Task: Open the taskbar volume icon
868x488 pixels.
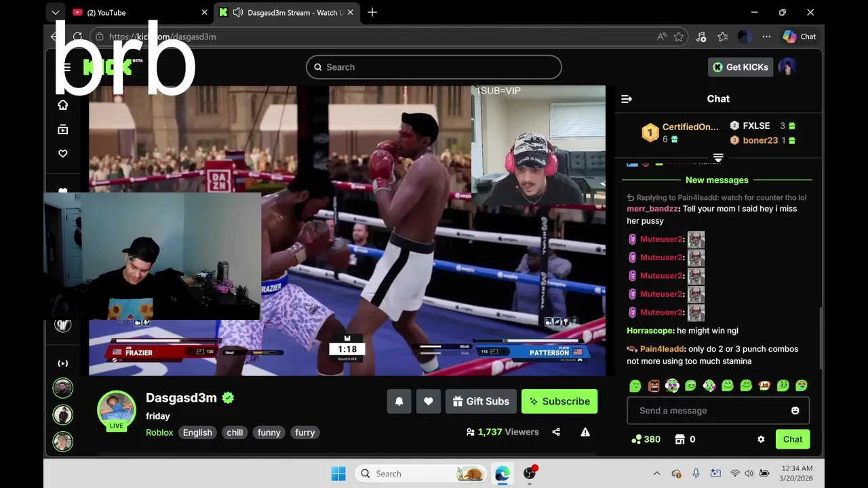Action: pyautogui.click(x=749, y=474)
